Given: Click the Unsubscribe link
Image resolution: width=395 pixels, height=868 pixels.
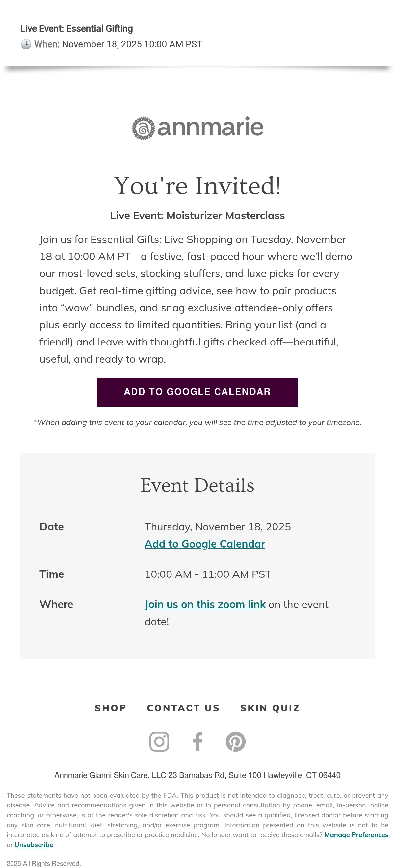Looking at the screenshot, I should pyautogui.click(x=34, y=845).
